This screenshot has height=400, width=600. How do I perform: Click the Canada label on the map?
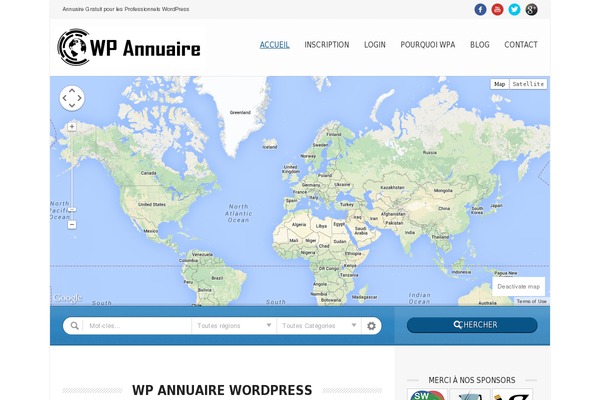[148, 173]
